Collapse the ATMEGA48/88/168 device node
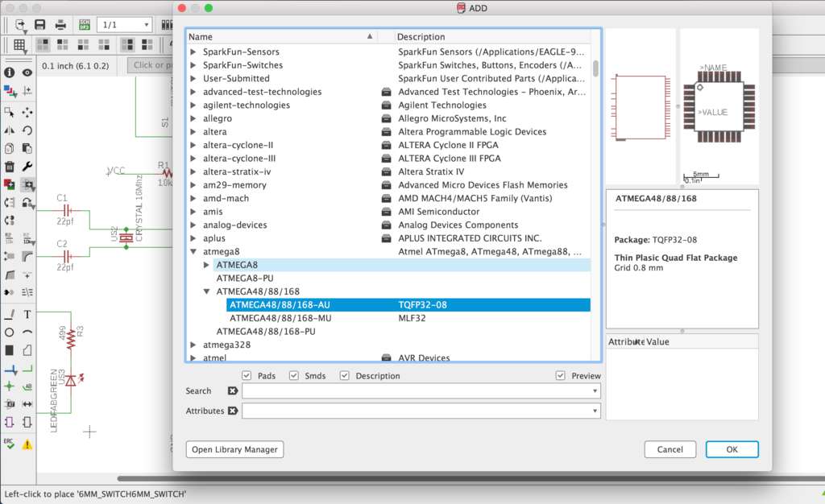The height and width of the screenshot is (504, 825). 207,291
